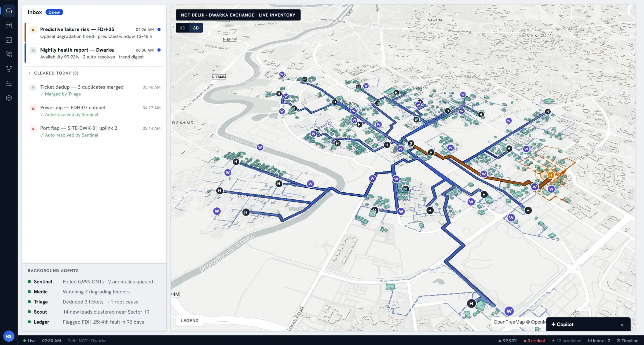This screenshot has width=644, height=345.
Task: Click the Live status indicator
Action: 30,340
